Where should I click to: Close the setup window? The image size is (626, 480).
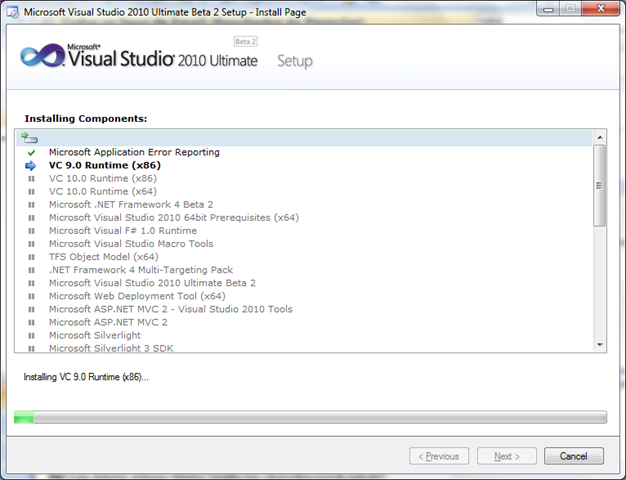tap(601, 9)
